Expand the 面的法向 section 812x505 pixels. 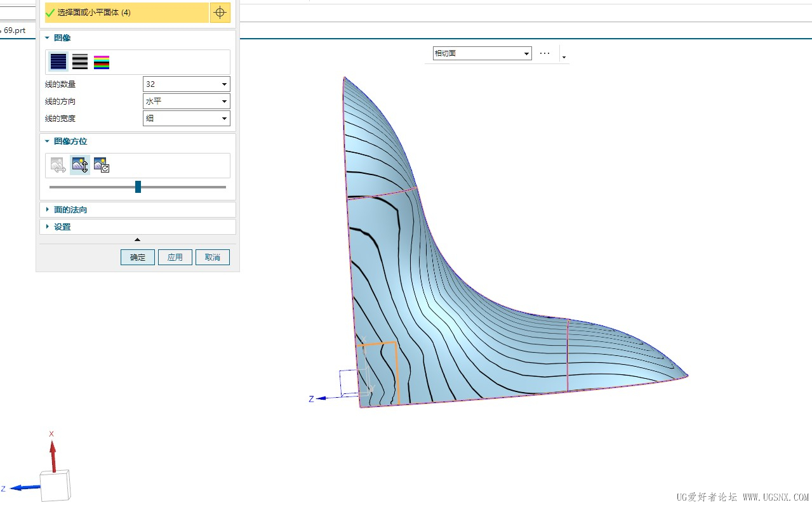[x=47, y=209]
